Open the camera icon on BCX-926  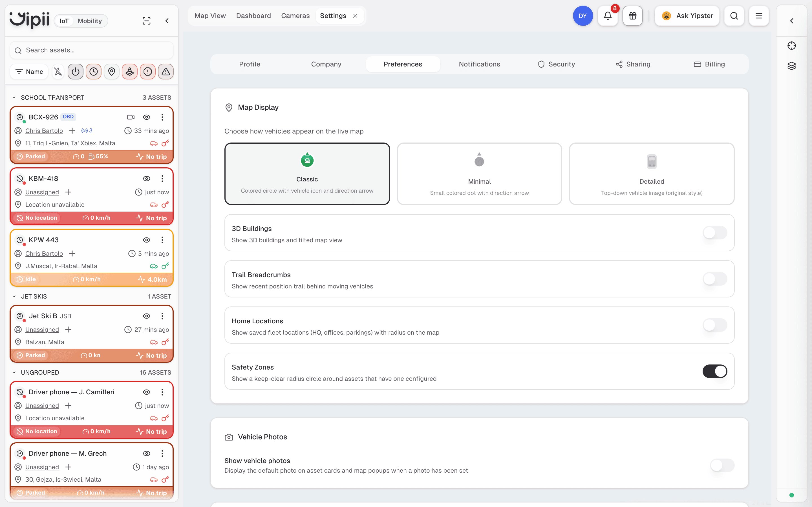tap(131, 117)
